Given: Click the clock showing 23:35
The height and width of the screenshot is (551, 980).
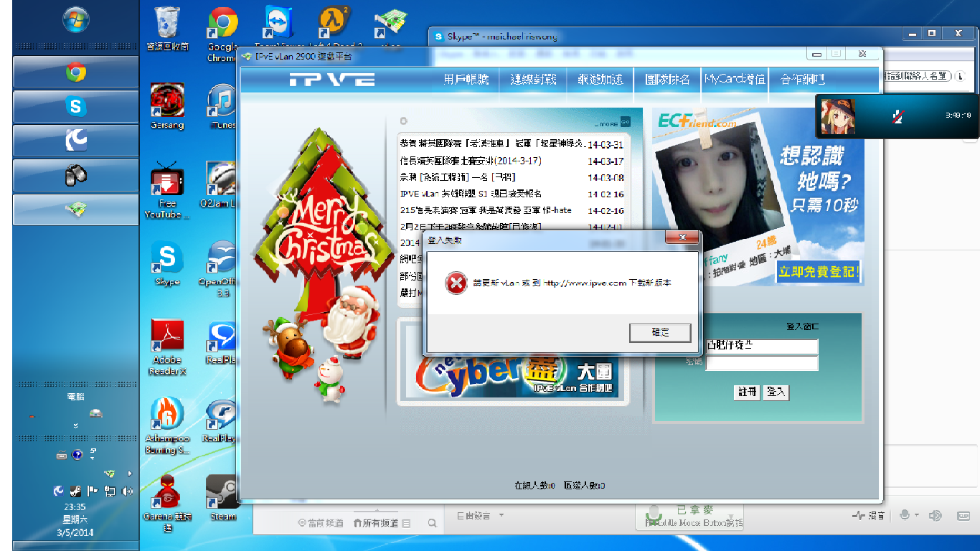Looking at the screenshot, I should click(x=75, y=507).
